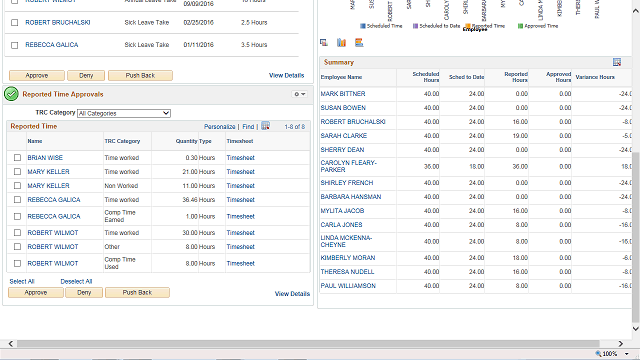Tick the ROBERT BRUCHALSKI sick leave checkbox
This screenshot has height=360, width=640.
point(15,23)
